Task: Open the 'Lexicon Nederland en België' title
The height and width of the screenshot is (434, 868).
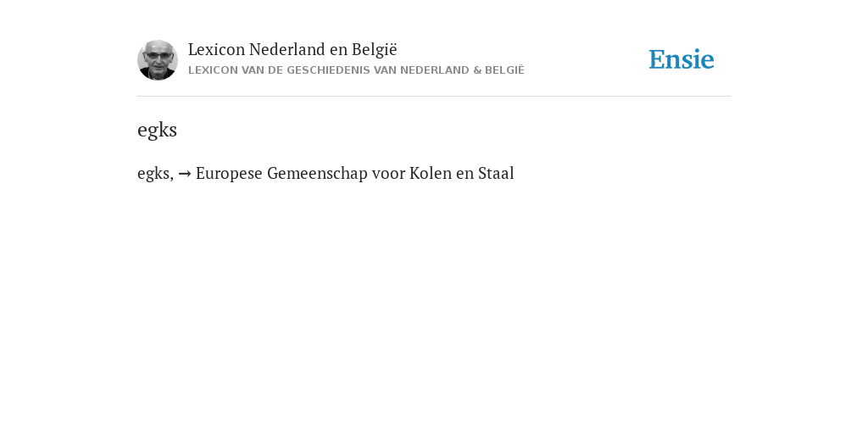Action: 292,50
